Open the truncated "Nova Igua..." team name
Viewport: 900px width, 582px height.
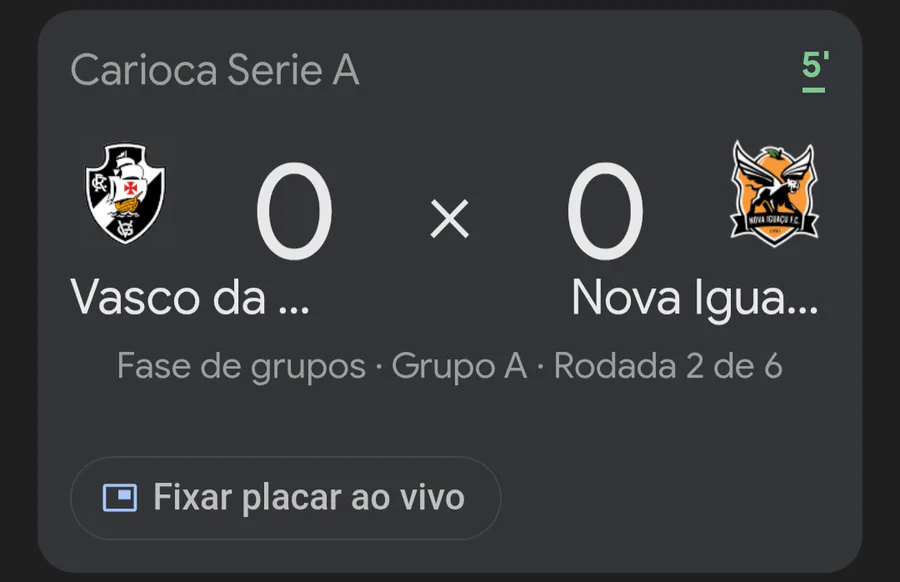click(x=695, y=298)
